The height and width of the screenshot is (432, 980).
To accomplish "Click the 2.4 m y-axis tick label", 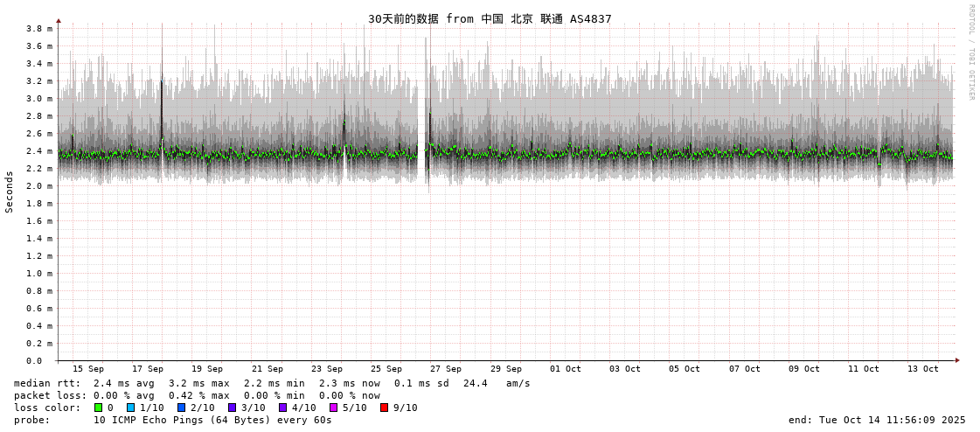I will pos(39,151).
